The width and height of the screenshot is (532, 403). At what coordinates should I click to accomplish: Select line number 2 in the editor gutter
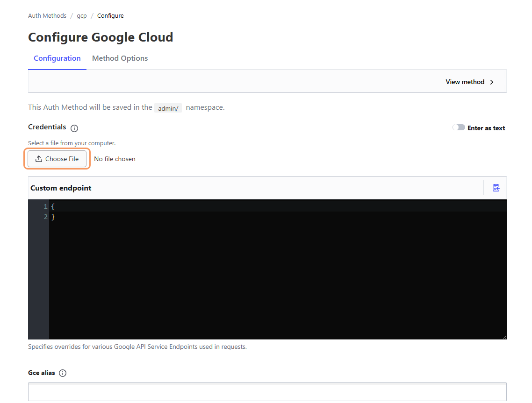pos(45,216)
